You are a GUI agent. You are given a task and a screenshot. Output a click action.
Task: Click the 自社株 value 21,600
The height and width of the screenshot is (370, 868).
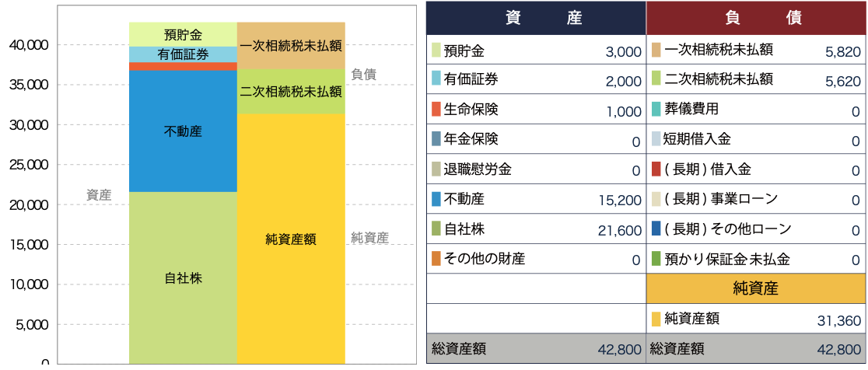(620, 229)
